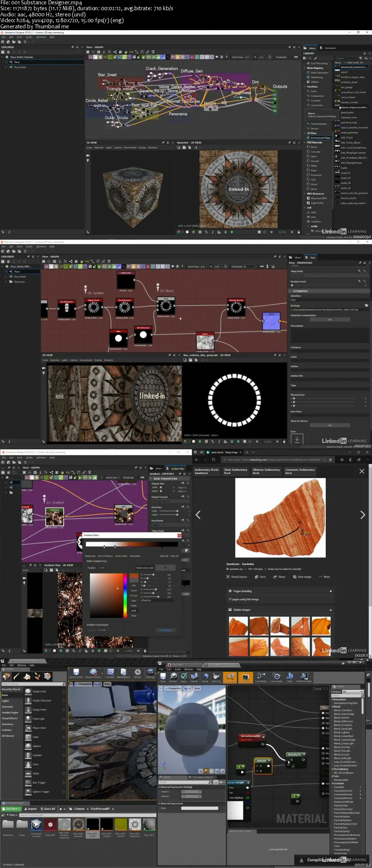The height and width of the screenshot is (868, 372).
Task: Show previous image arrow in Bing viewer
Action: click(x=198, y=515)
